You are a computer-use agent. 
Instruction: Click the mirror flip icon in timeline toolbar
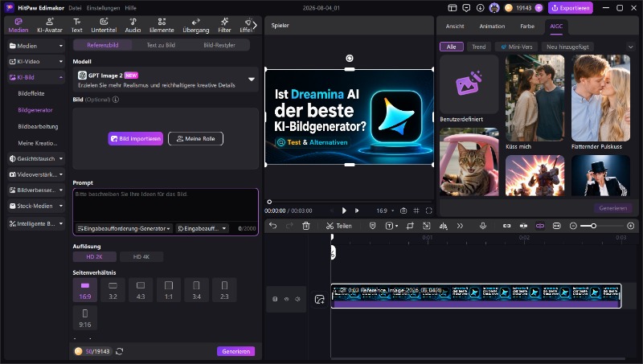(x=444, y=226)
